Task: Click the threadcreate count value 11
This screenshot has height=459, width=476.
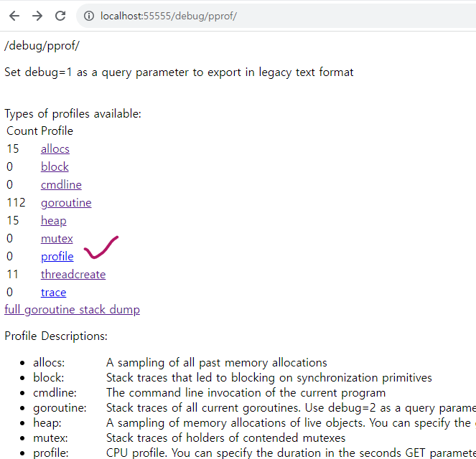Action: [13, 275]
